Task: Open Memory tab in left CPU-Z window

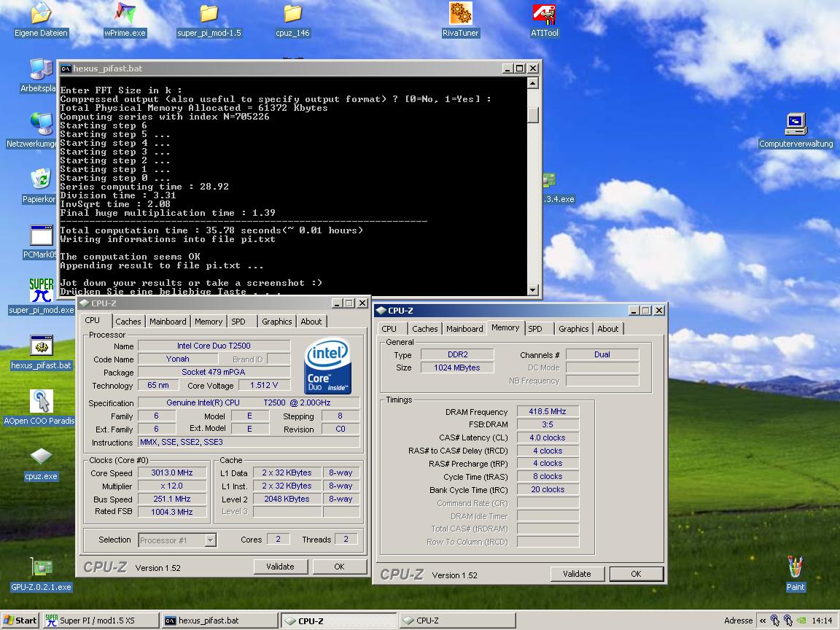Action: [209, 322]
